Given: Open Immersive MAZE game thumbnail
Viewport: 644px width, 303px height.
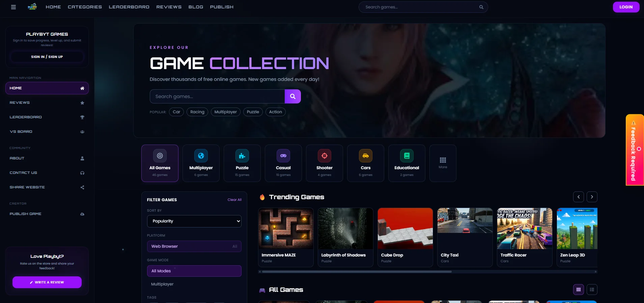Looking at the screenshot, I should point(286,229).
